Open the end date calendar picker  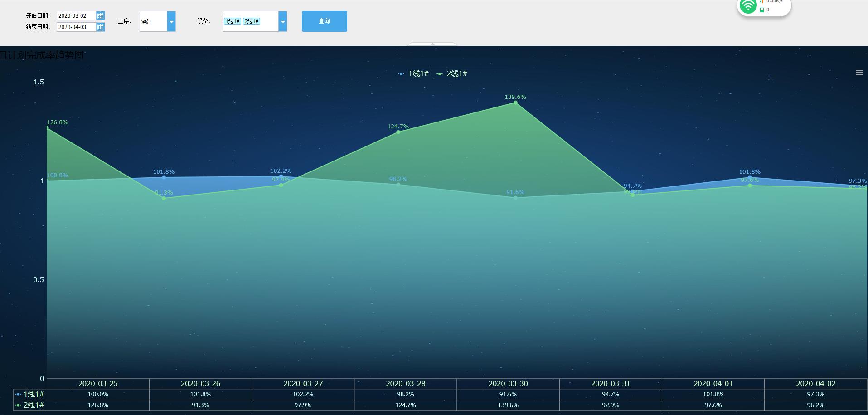pos(101,27)
